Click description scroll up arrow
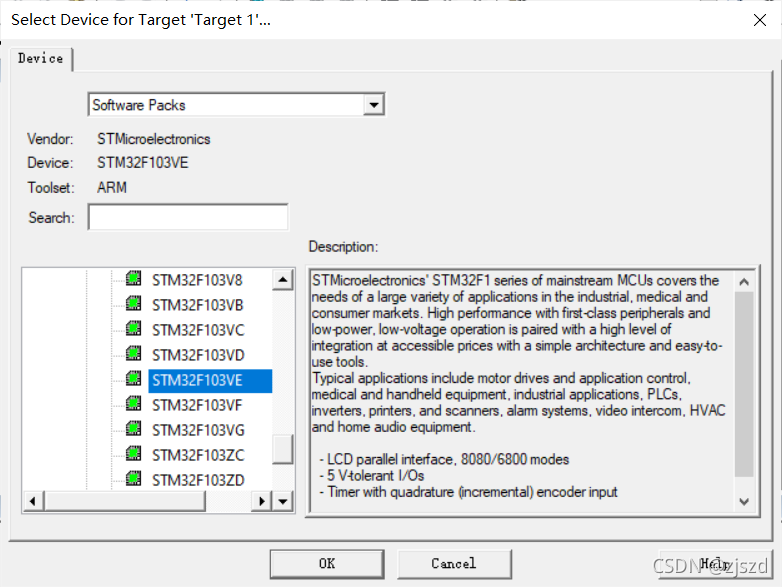The height and width of the screenshot is (587, 782). (744, 282)
